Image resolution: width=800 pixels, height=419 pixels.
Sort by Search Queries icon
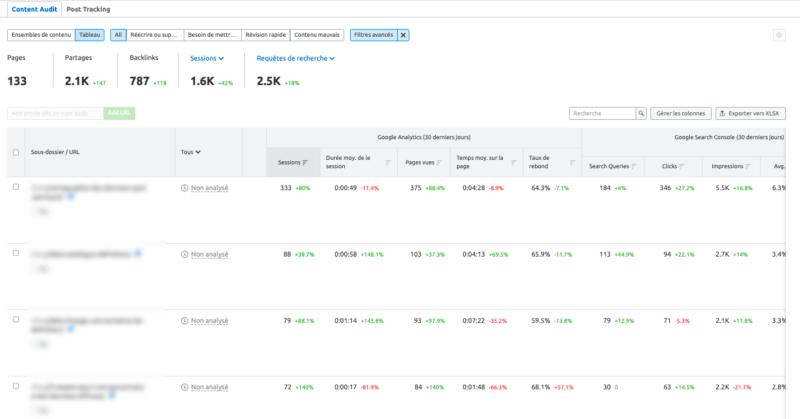(x=634, y=166)
